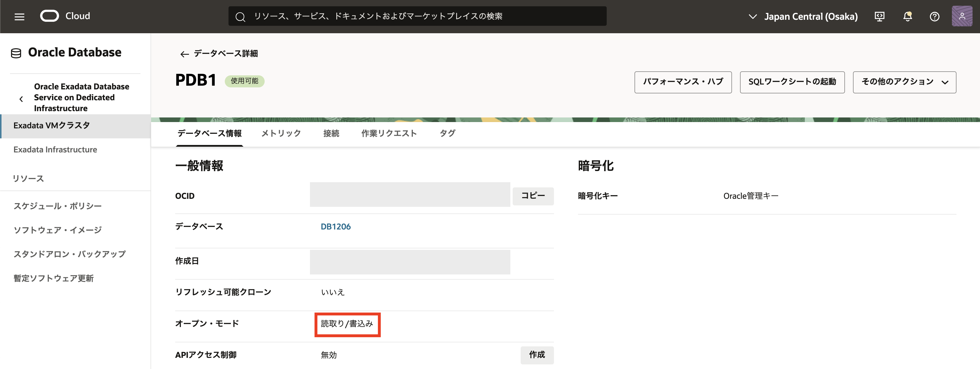Image resolution: width=980 pixels, height=369 pixels.
Task: Select スケジュール・ポリシー in the sidebar
Action: coord(57,206)
